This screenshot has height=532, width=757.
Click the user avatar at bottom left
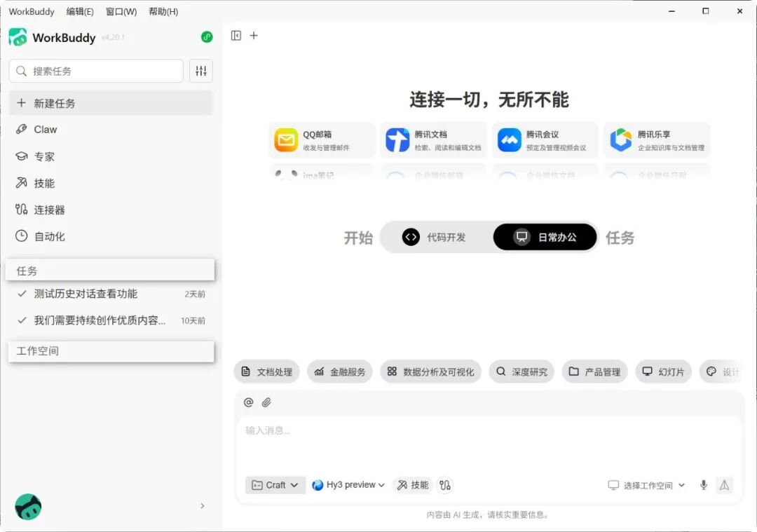(28, 506)
